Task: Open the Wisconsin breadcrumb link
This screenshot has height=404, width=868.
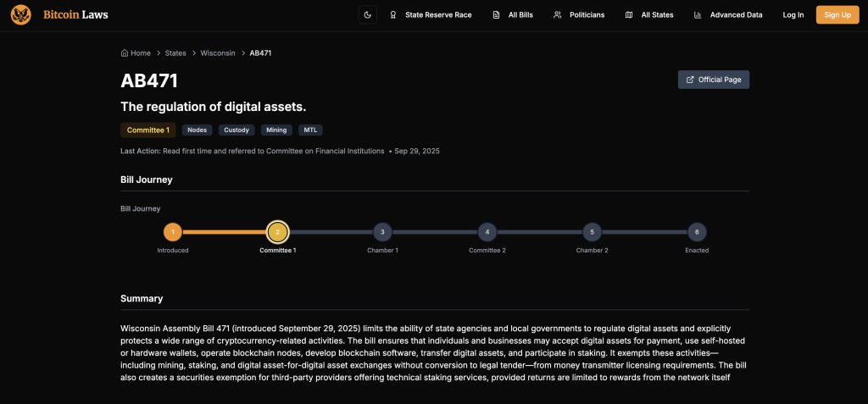Action: pyautogui.click(x=218, y=53)
